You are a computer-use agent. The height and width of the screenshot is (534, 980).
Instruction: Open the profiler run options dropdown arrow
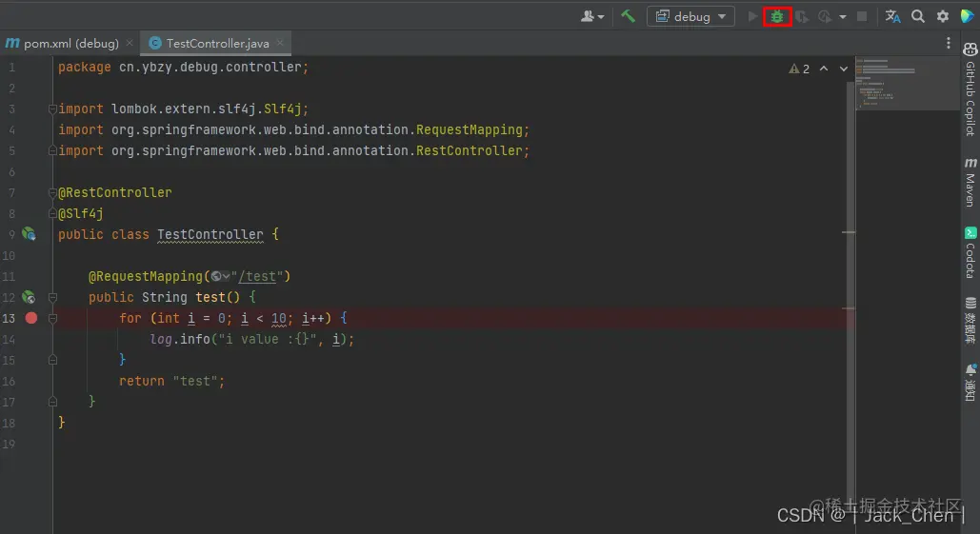(843, 17)
